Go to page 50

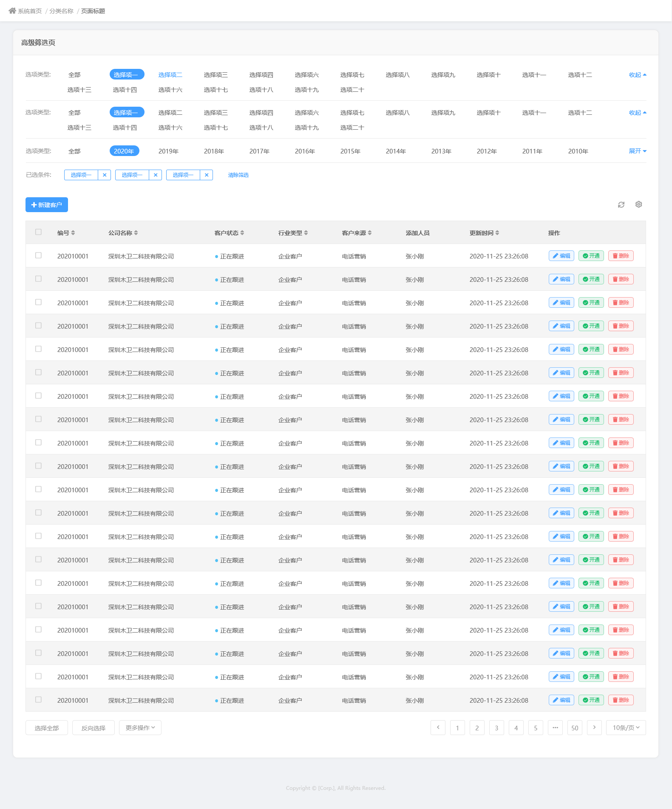coord(575,727)
